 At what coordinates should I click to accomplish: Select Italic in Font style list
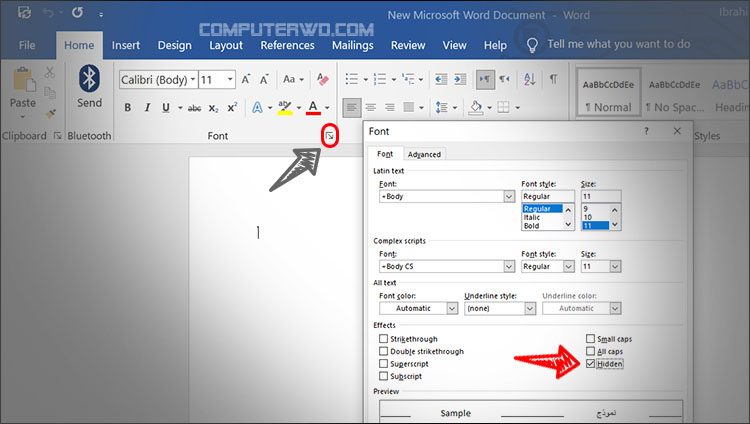[532, 217]
